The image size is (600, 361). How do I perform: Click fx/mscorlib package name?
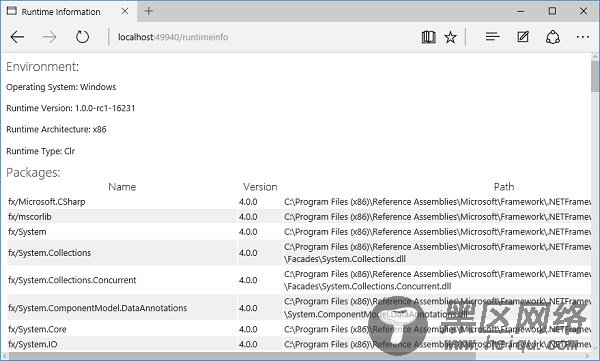[x=30, y=217]
